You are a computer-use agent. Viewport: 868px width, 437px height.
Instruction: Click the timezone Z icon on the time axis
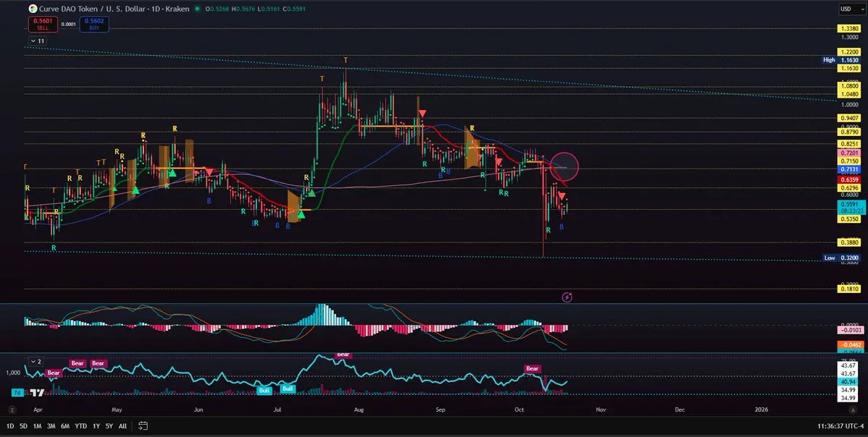11,410
